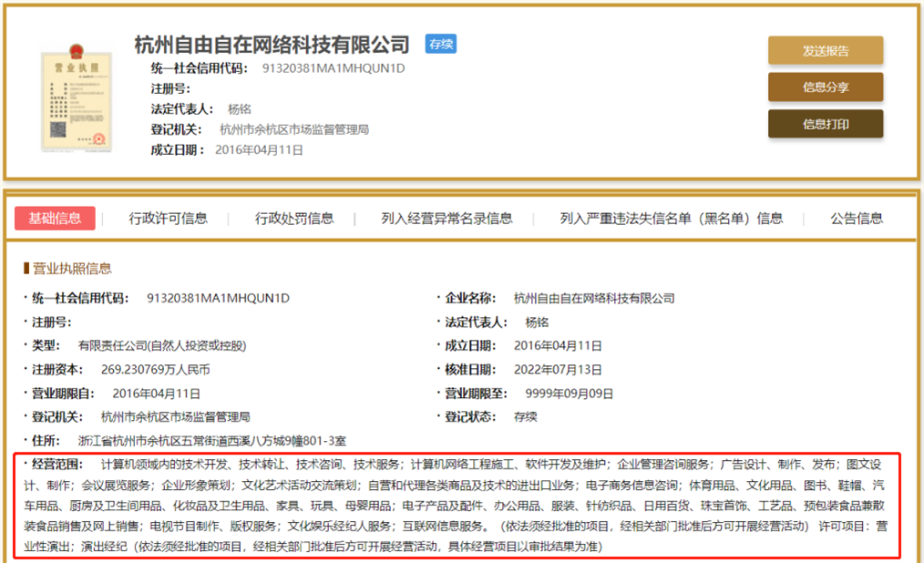This screenshot has width=924, height=563.
Task: Click header legal representative name 杨铭
Action: click(240, 109)
